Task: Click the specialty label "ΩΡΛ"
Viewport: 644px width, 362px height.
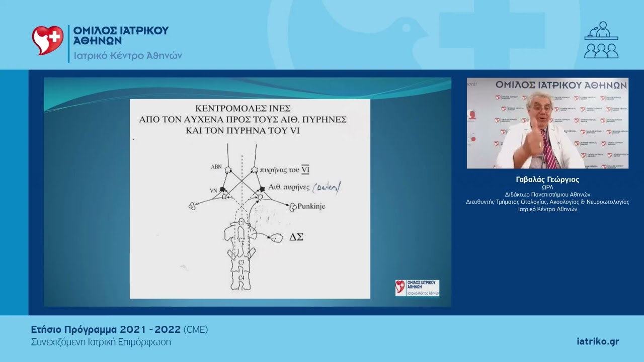Action: 547,187
